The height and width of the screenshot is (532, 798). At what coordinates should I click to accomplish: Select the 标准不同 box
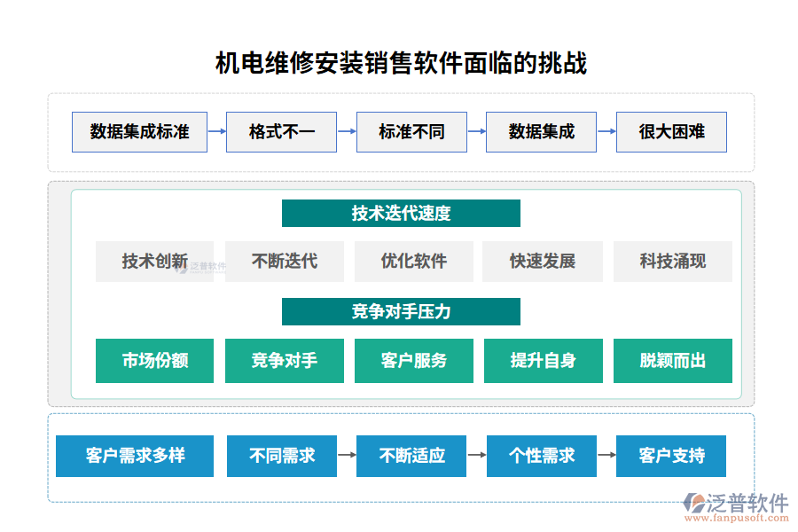point(411,131)
